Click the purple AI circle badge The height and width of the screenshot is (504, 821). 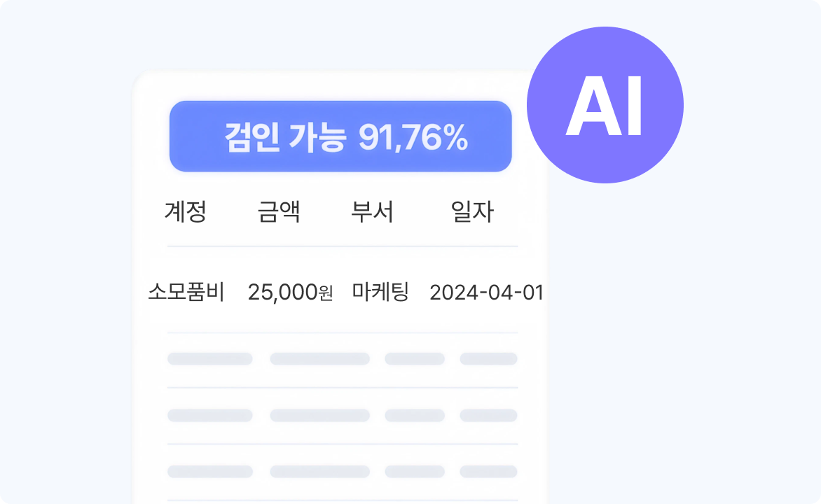click(605, 105)
